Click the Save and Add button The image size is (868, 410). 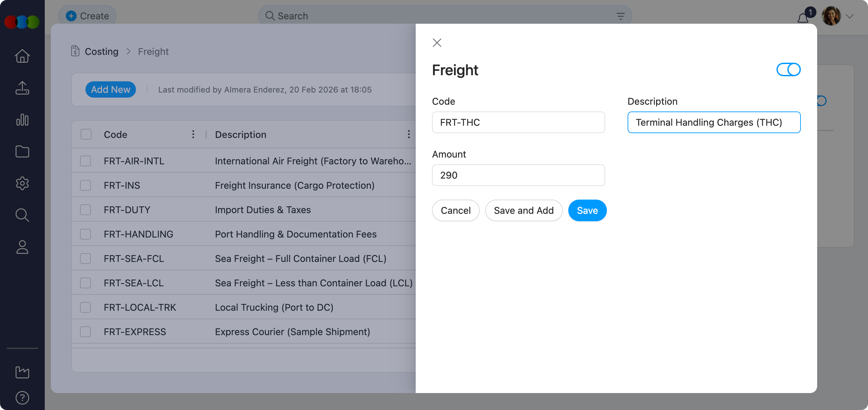(524, 210)
